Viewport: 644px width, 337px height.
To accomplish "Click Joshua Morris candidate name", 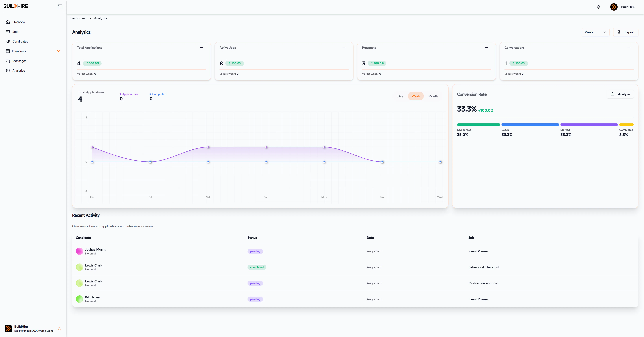I will point(96,250).
